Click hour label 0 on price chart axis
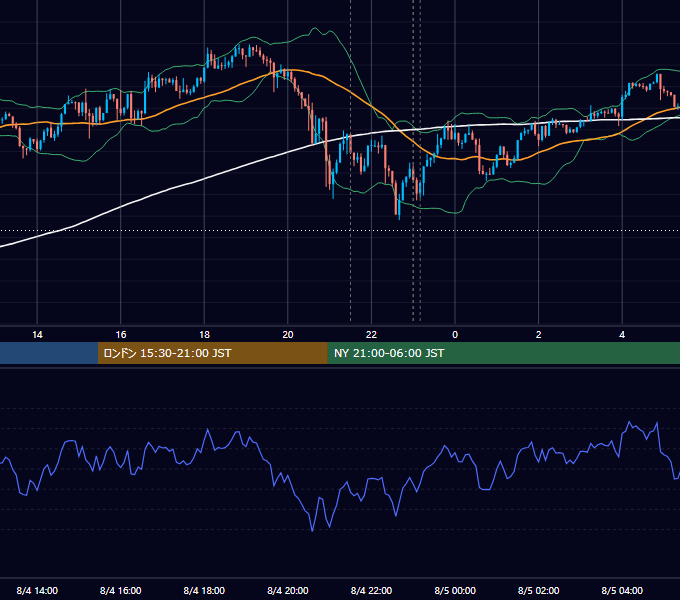 coord(455,334)
